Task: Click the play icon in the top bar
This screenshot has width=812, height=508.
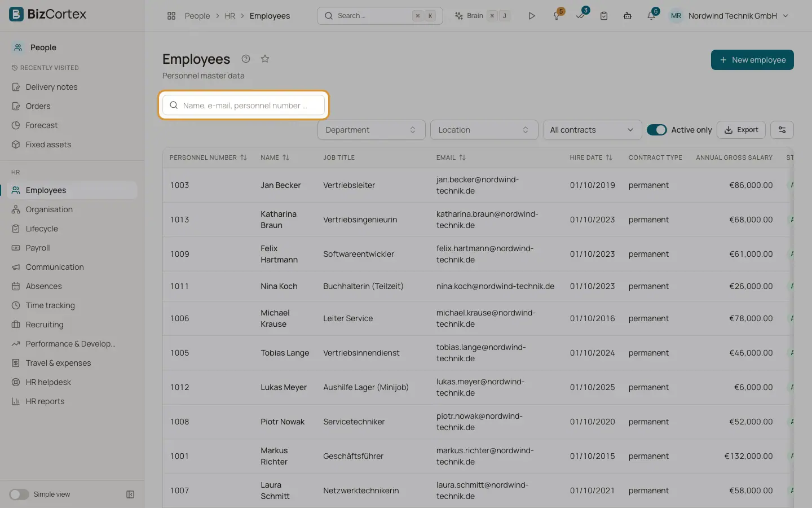Action: coord(531,16)
